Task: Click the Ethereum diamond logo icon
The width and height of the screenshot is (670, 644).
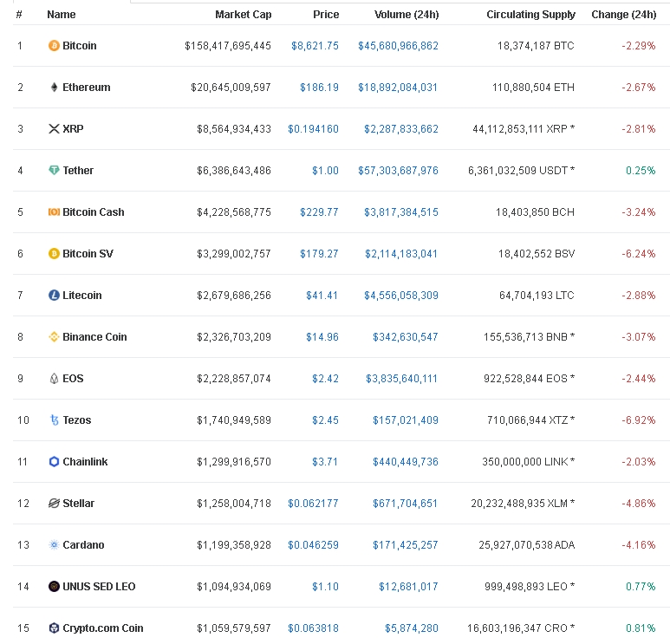Action: point(54,88)
